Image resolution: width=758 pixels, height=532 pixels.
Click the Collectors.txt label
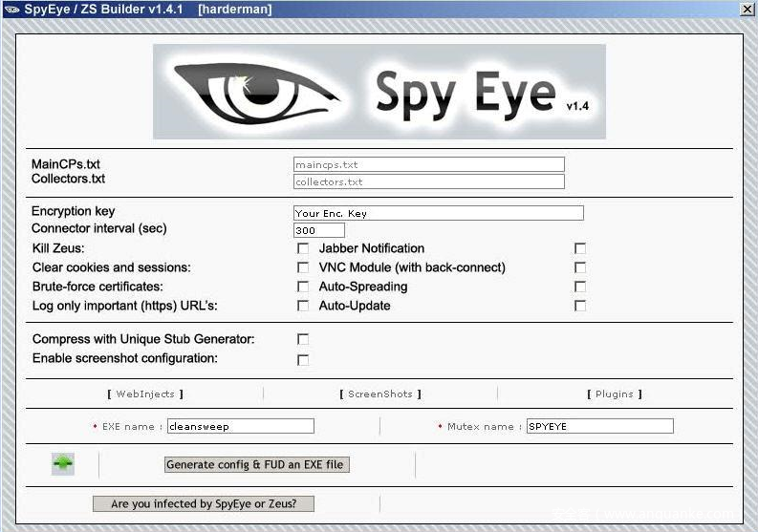(68, 179)
